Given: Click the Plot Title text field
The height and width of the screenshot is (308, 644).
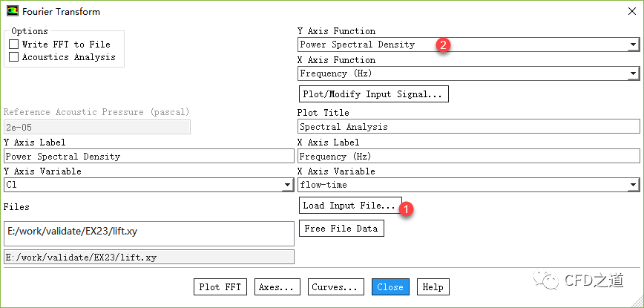Looking at the screenshot, I should coord(468,127).
